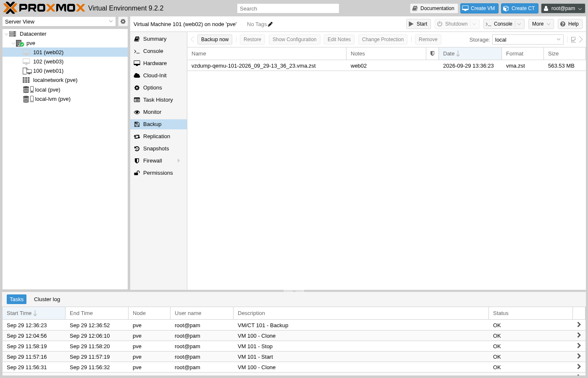Click the Cloud-Init cloud icon
The image size is (588, 378).
coord(137,76)
